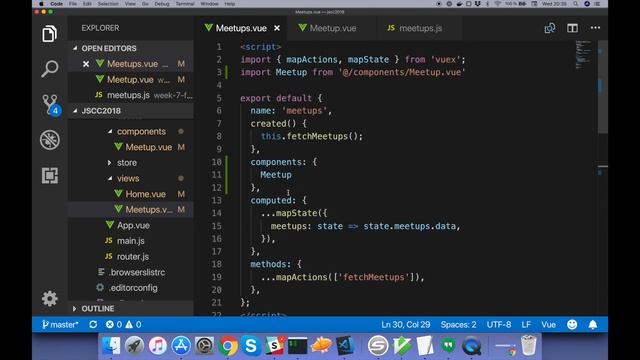Open the Trash in the dock
Image resolution: width=640 pixels, height=360 pixels.
pyautogui.click(x=529, y=345)
